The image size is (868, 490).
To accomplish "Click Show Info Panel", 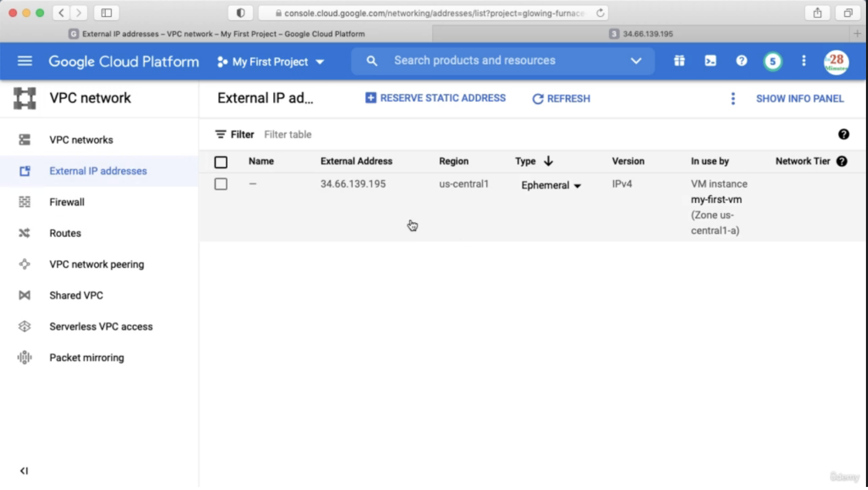I will coord(800,99).
